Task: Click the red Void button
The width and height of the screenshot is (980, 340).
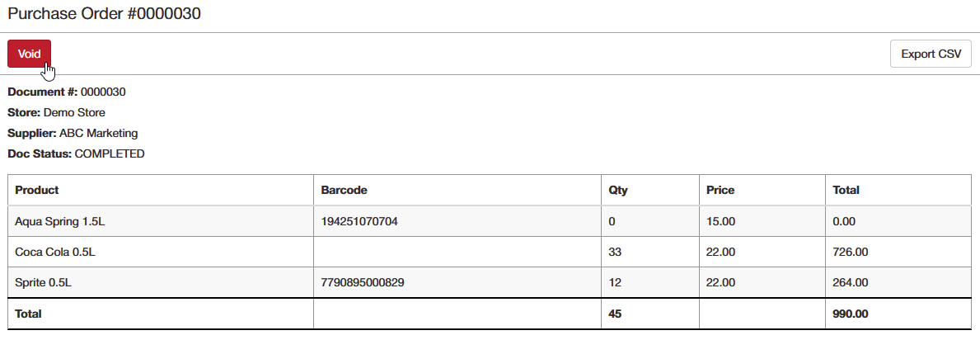Action: click(30, 54)
